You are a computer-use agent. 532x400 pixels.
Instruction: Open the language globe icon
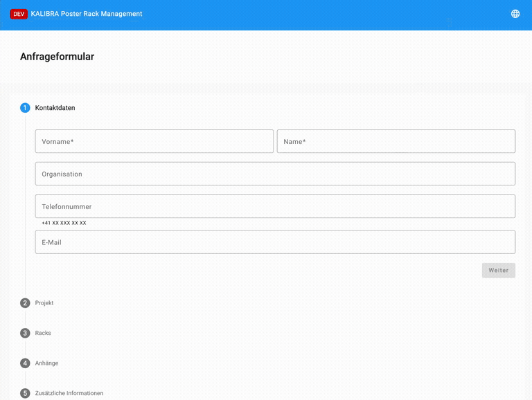[x=515, y=14]
